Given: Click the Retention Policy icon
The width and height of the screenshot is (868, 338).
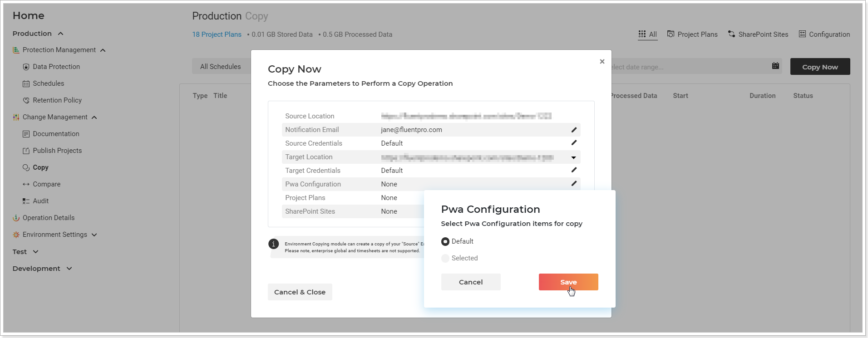Looking at the screenshot, I should (x=26, y=100).
